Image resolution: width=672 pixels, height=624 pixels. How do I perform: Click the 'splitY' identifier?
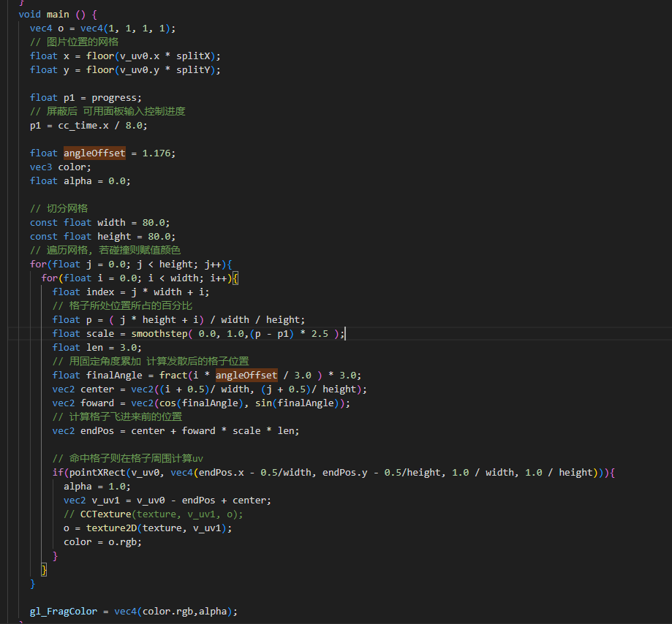coord(193,70)
